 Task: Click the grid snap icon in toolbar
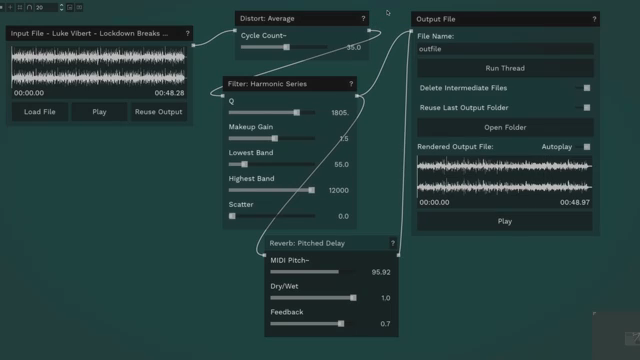[20, 7]
